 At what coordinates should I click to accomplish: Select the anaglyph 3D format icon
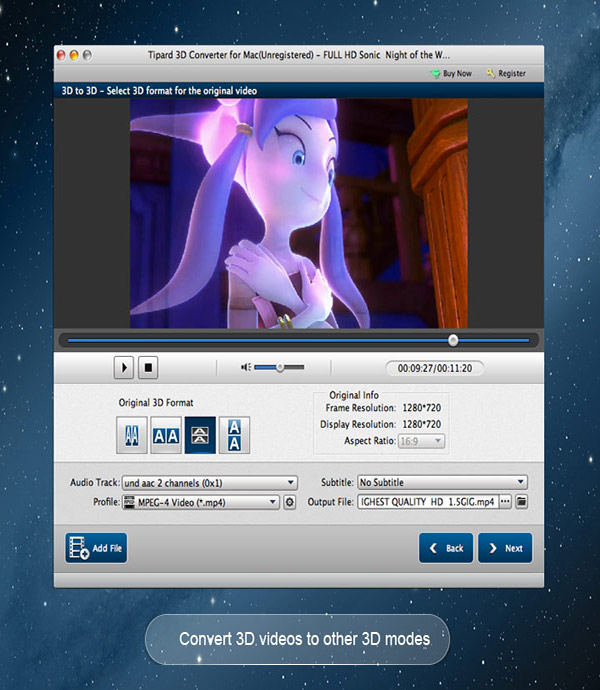(x=132, y=435)
